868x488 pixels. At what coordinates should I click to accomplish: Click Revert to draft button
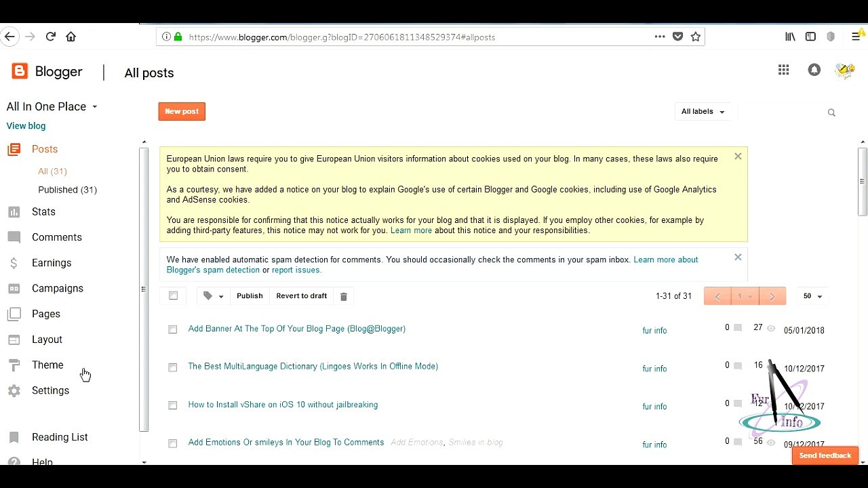coord(302,296)
